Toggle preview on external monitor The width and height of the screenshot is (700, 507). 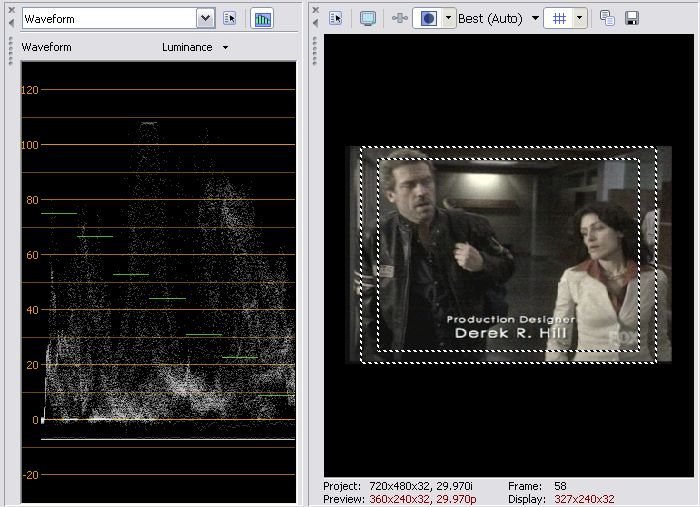pyautogui.click(x=368, y=18)
